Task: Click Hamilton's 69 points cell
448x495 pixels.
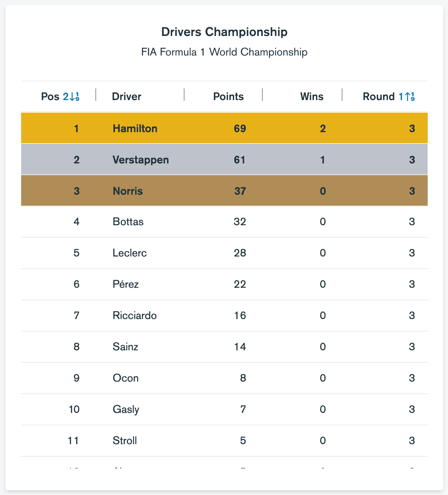Action: point(240,128)
